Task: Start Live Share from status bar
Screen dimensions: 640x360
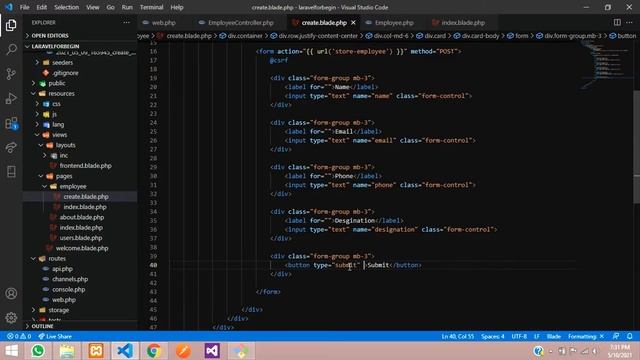Action: pos(55,336)
